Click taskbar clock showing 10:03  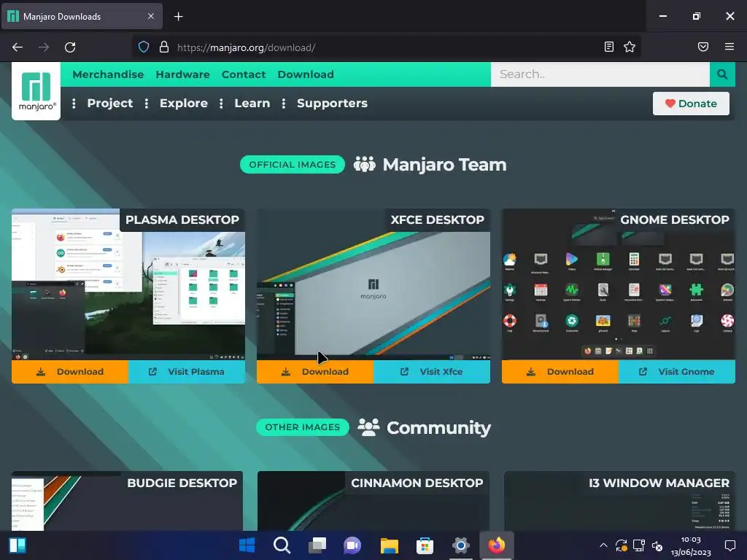coord(691,545)
